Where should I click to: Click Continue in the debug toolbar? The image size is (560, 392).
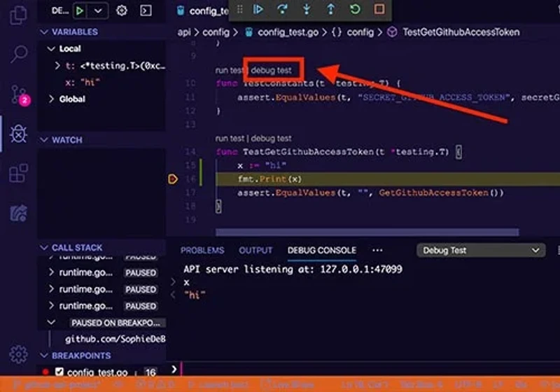tap(258, 9)
